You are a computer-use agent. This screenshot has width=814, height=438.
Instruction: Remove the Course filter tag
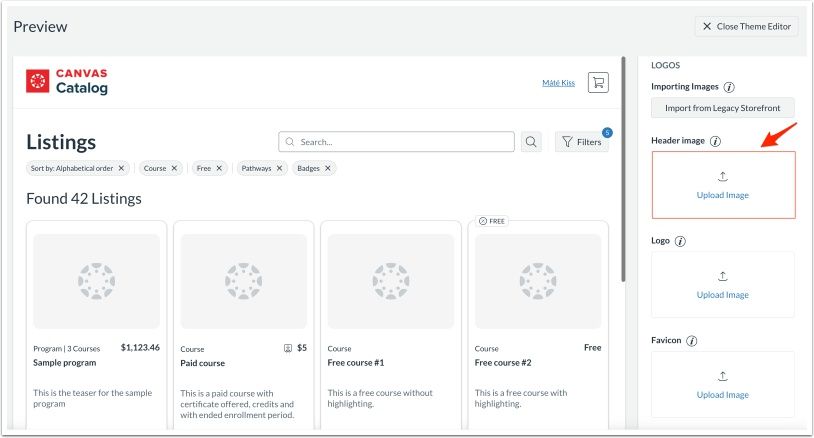(174, 168)
